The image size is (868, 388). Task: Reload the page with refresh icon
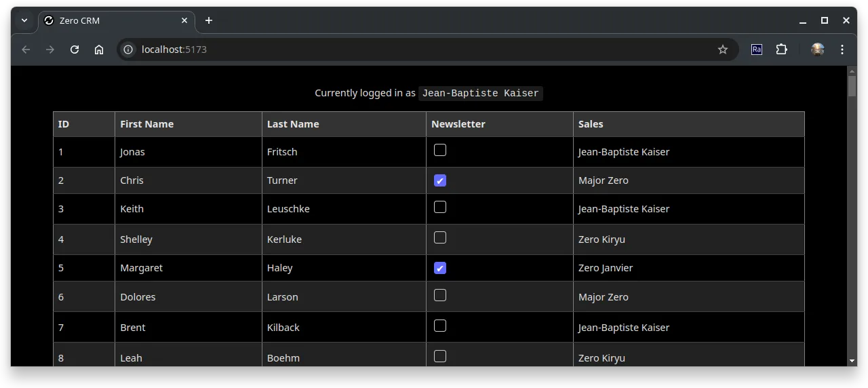[x=75, y=50]
